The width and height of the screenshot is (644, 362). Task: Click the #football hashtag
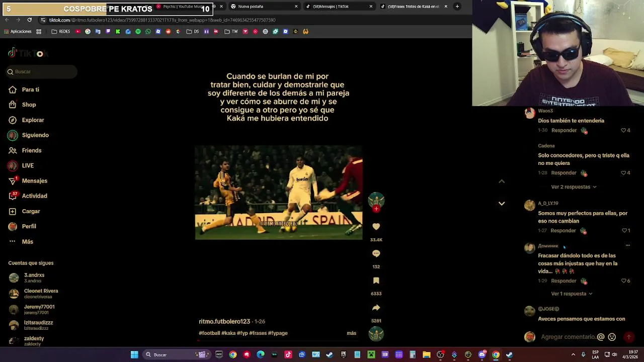(x=209, y=333)
